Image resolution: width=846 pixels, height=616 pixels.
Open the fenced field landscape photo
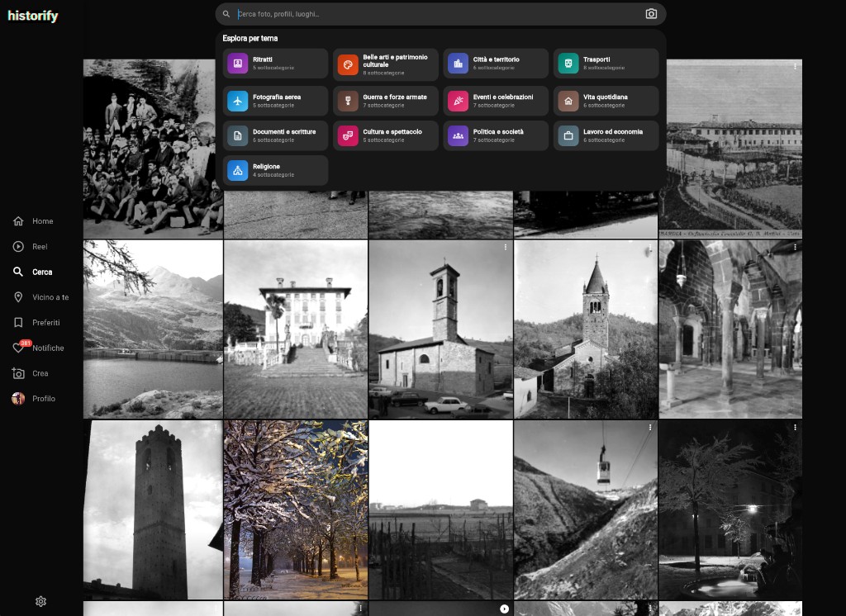point(441,509)
